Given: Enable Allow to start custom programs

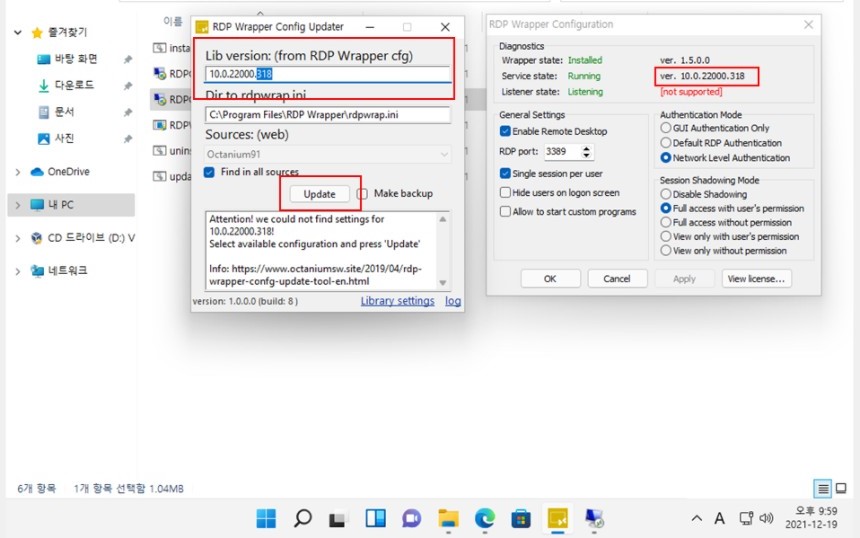Looking at the screenshot, I should pos(505,211).
